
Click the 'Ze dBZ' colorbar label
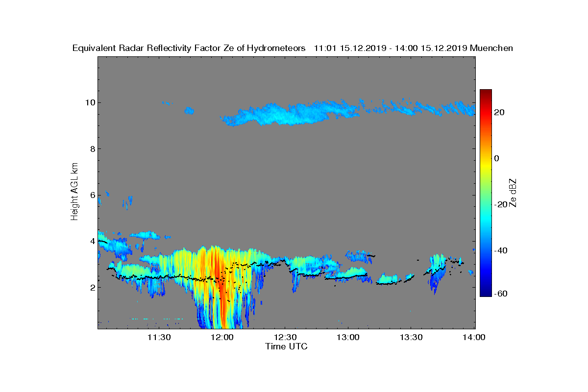[513, 193]
